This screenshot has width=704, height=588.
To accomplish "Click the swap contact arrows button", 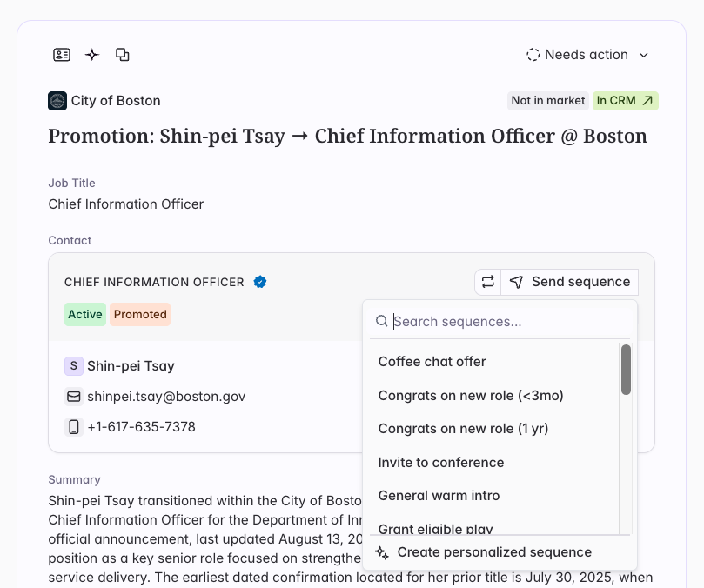I will pos(488,282).
